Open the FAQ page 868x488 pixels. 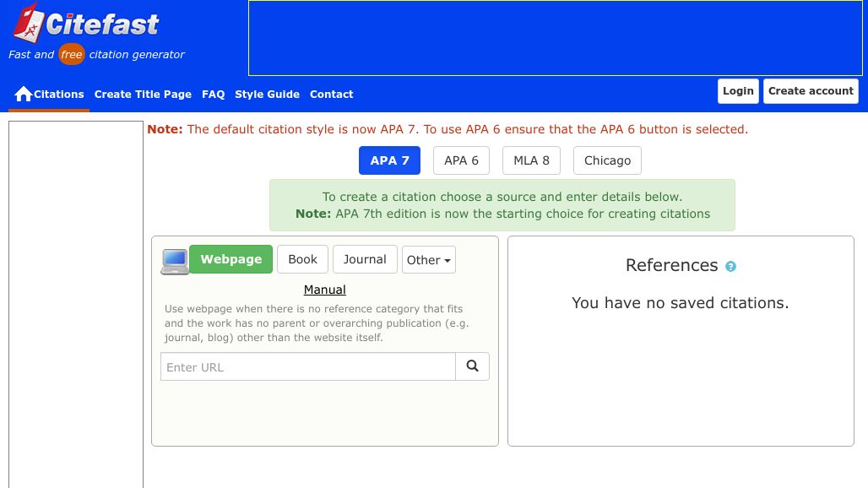(213, 94)
